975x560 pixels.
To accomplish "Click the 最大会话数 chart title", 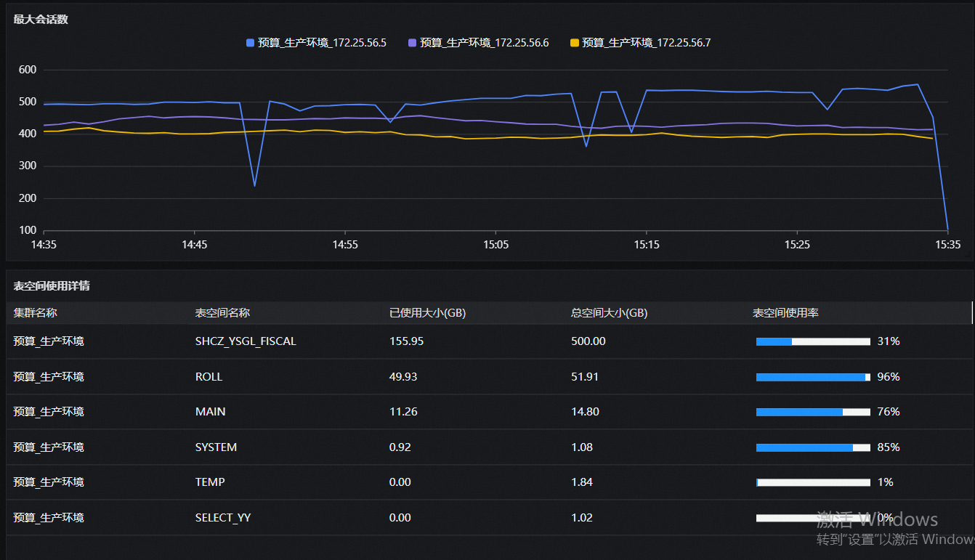I will [x=41, y=20].
